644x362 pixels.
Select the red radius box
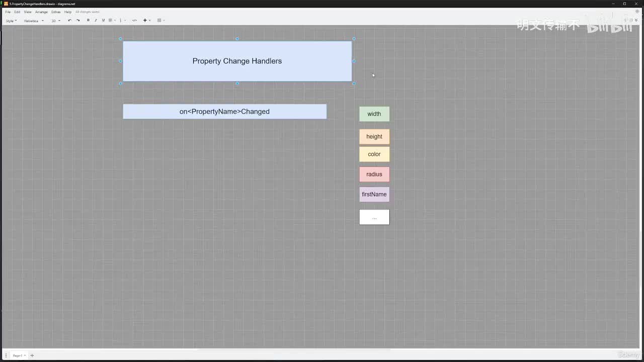tap(374, 174)
